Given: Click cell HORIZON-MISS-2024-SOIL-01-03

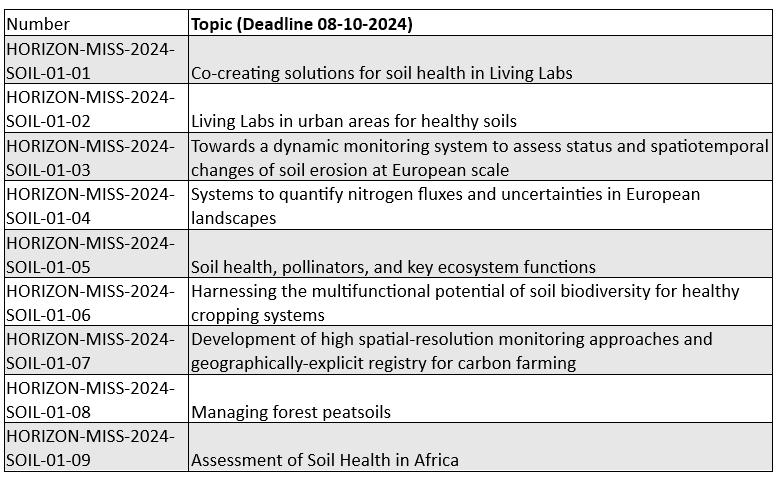Looking at the screenshot, I should pos(96,157).
